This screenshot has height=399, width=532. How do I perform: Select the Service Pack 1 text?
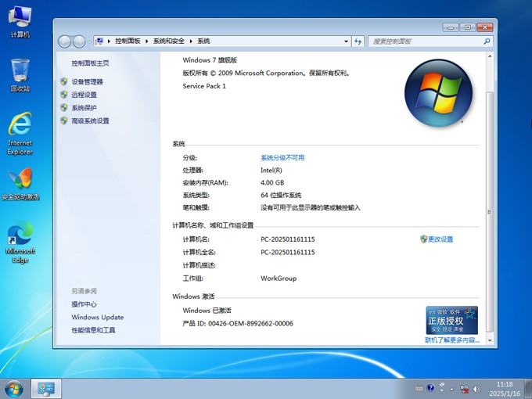[204, 86]
